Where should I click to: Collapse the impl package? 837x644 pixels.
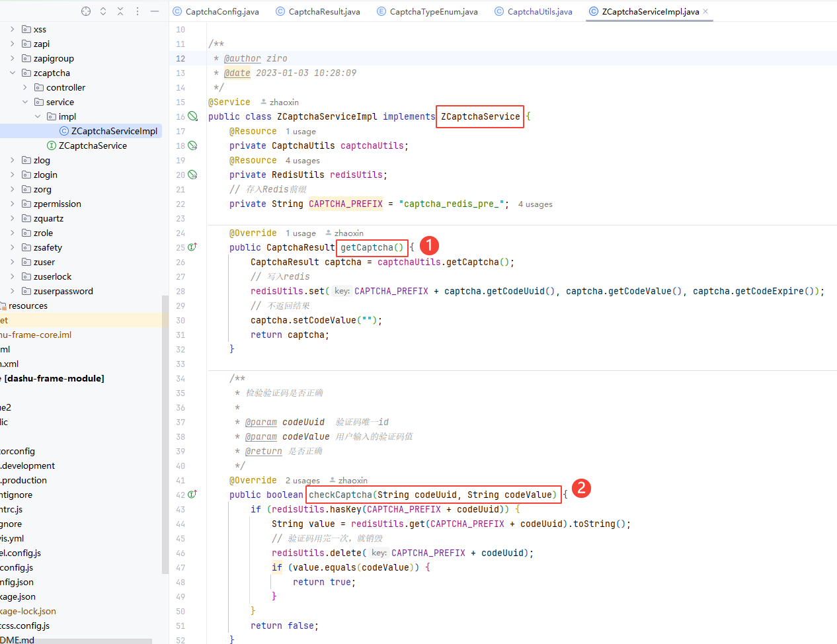point(38,116)
